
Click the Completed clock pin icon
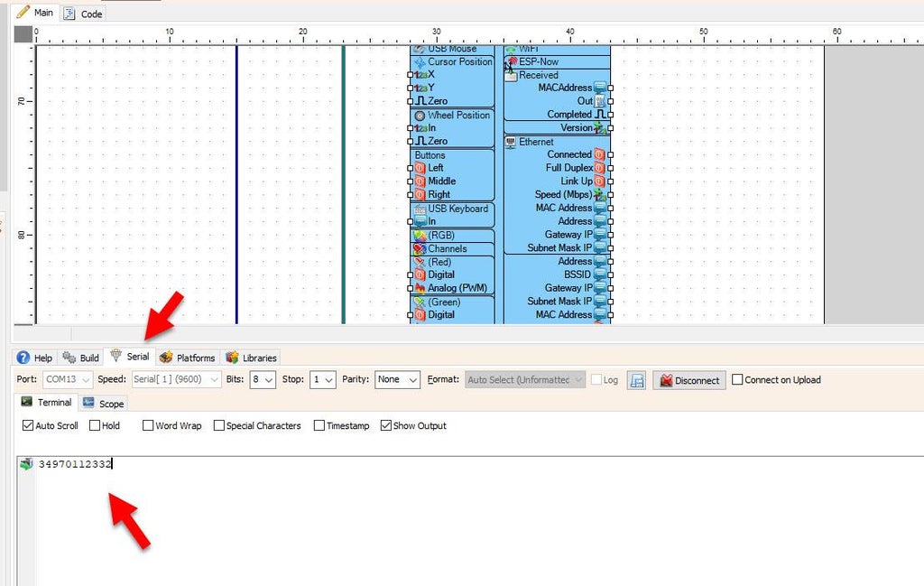coord(600,115)
